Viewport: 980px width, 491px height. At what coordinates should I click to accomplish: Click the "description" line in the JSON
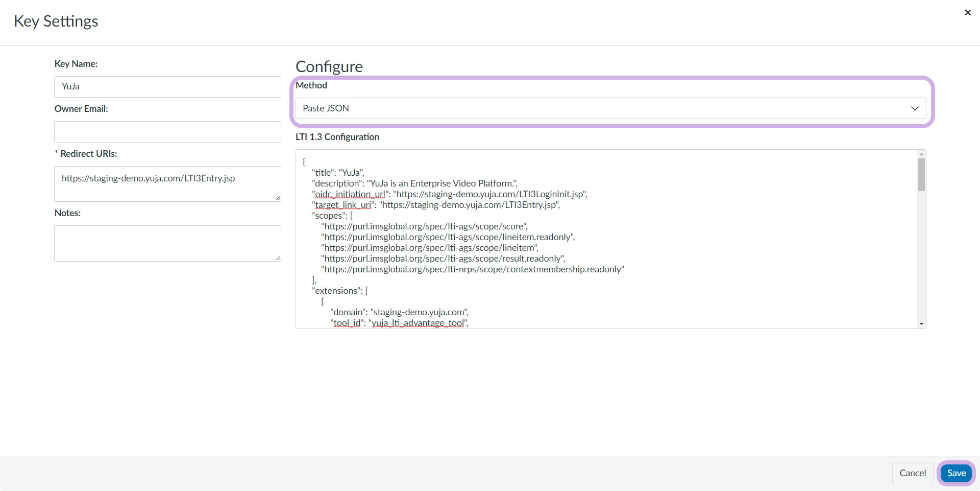(414, 183)
